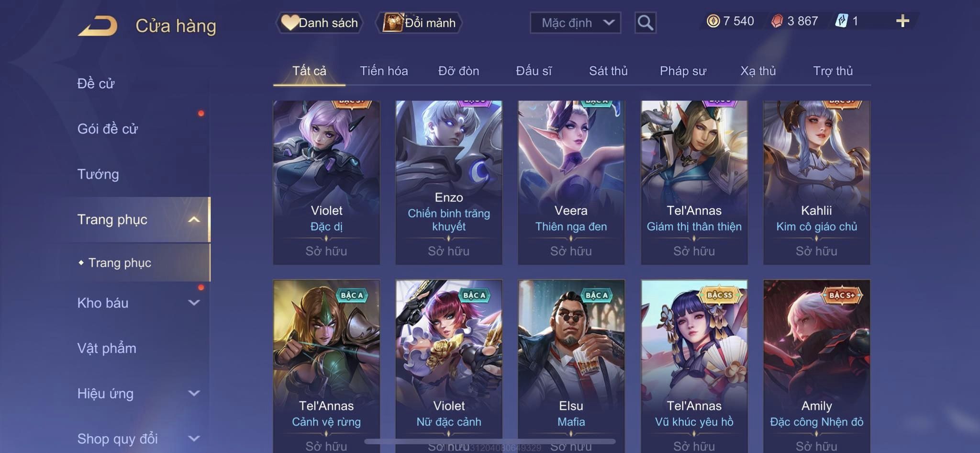Open the Mặc định sort dropdown
Screen dimensions: 980x453
(575, 23)
